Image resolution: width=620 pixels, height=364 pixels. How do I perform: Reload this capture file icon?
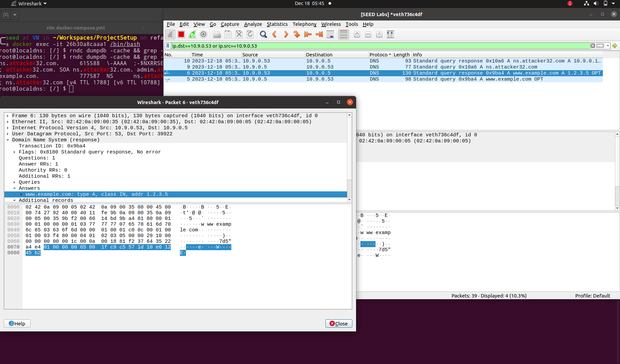point(250,34)
